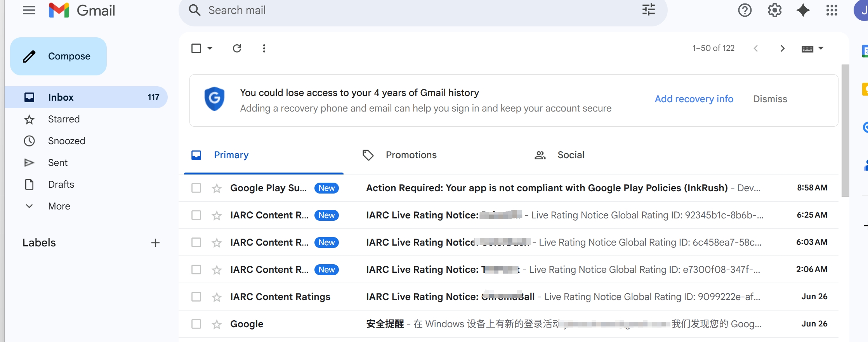
Task: Tick the checkbox for Google Play Support email
Action: click(x=196, y=188)
